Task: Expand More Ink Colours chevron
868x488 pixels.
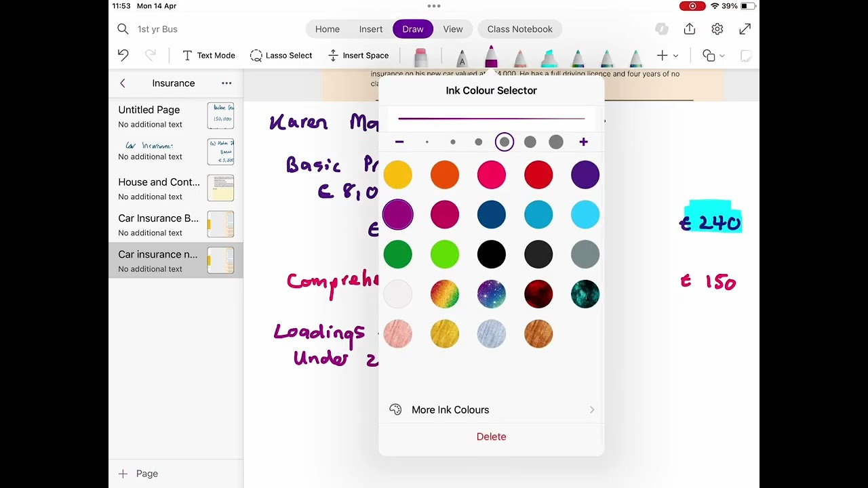Action: click(x=592, y=410)
